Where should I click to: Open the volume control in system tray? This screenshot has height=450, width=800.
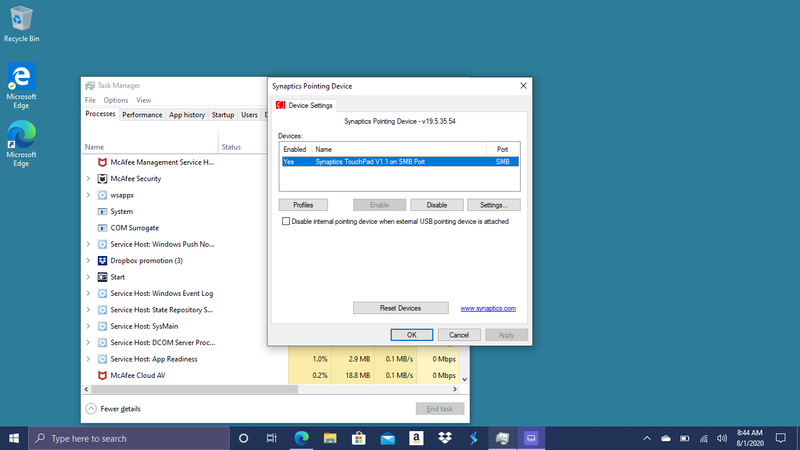721,438
